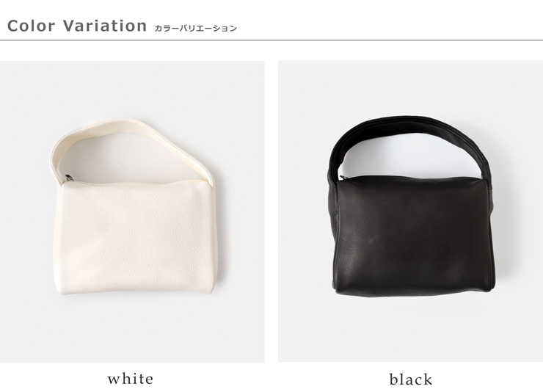Click the word "Color" in the heading
543x392 pixels.
(x=31, y=26)
